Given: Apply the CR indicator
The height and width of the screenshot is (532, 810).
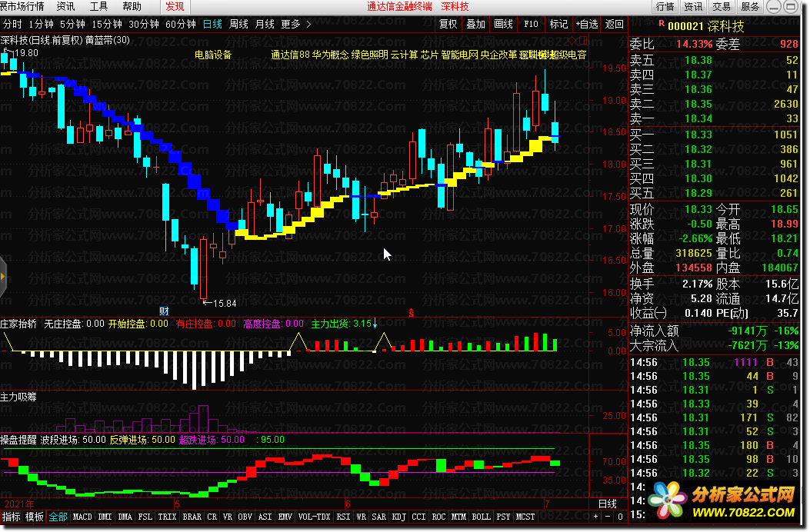Looking at the screenshot, I should coord(212,517).
